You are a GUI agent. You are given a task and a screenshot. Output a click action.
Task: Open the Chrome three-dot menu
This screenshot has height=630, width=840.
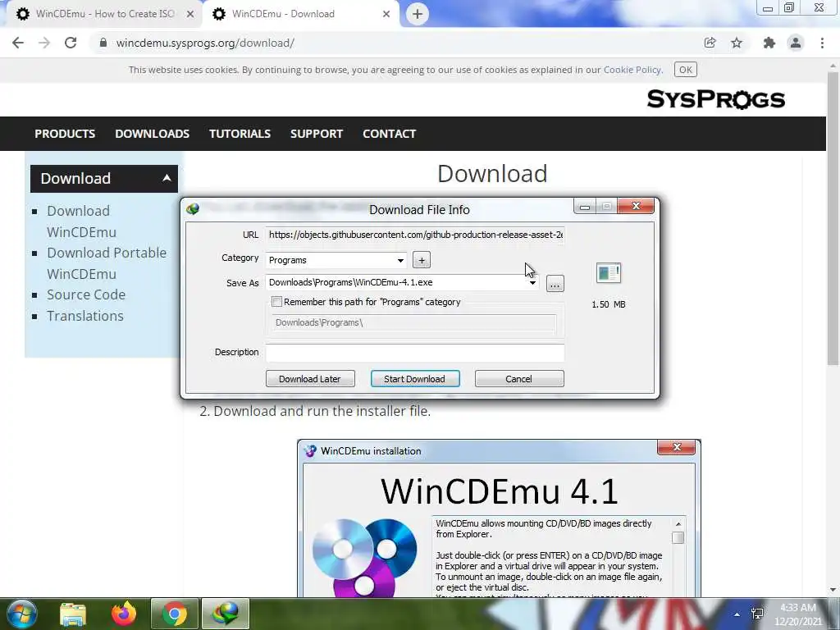pyautogui.click(x=822, y=43)
